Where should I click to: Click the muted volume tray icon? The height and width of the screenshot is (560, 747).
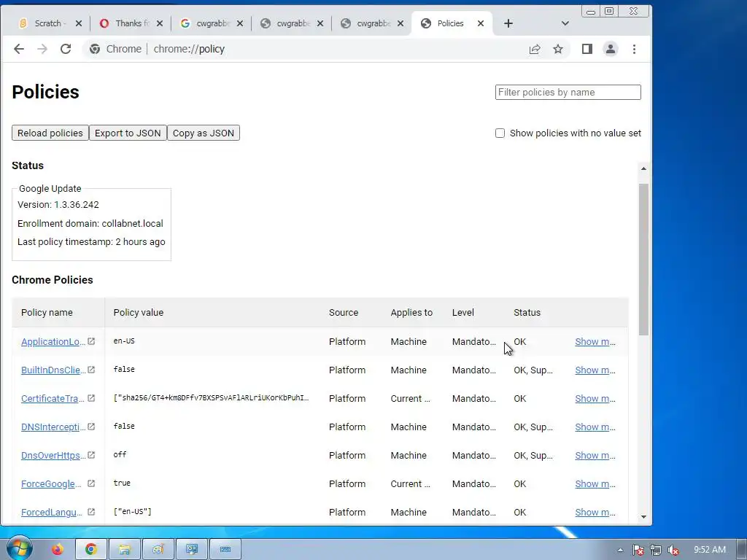click(x=673, y=550)
